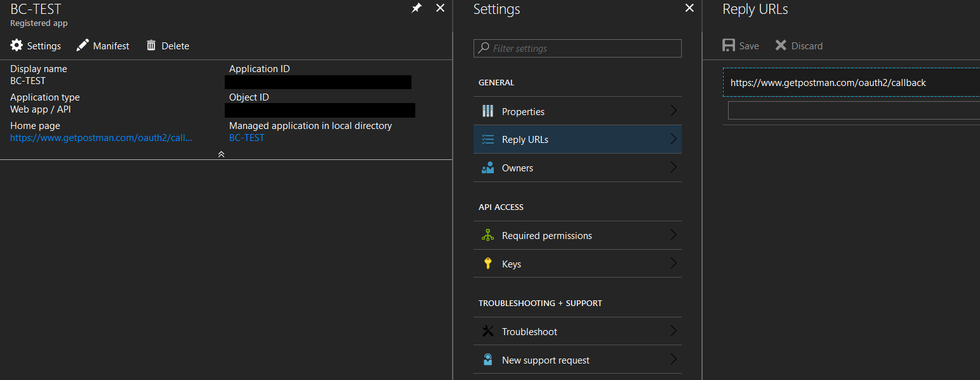Select the Properties bar-chart icon
This screenshot has width=980, height=380.
point(487,111)
